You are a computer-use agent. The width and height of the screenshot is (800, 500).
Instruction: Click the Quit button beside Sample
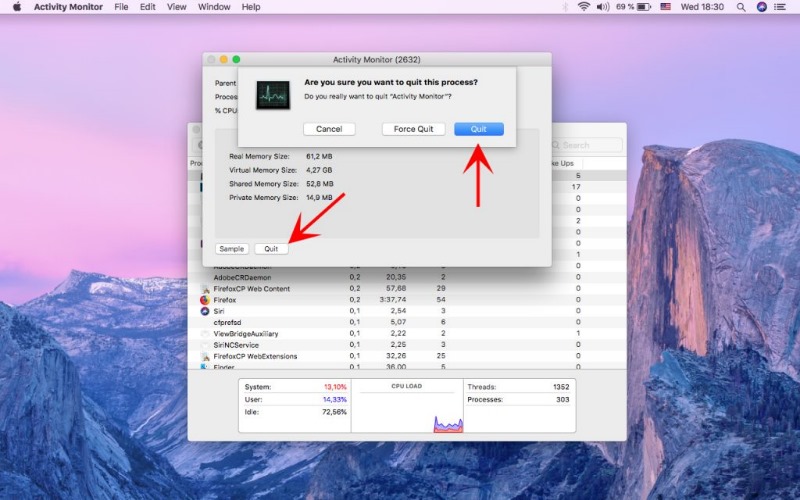[x=271, y=249]
